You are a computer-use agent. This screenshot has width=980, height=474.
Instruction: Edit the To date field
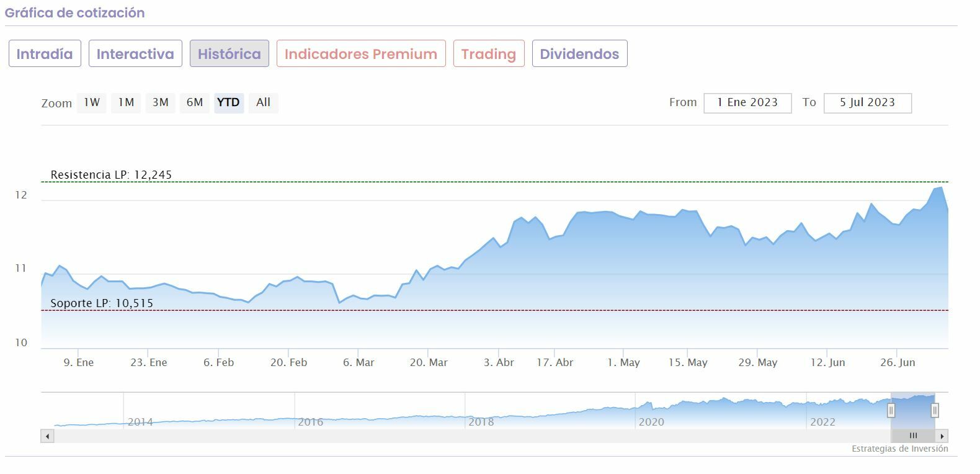coord(867,103)
